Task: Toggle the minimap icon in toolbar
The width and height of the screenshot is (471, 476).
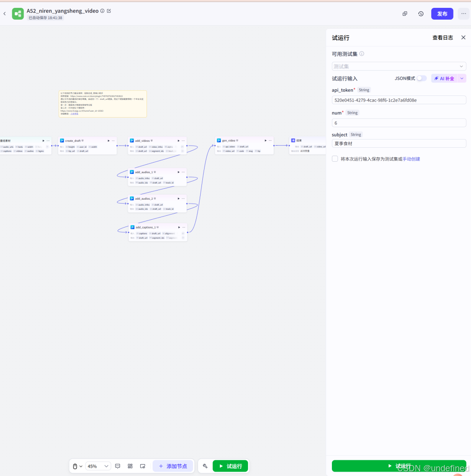Action: click(143, 466)
